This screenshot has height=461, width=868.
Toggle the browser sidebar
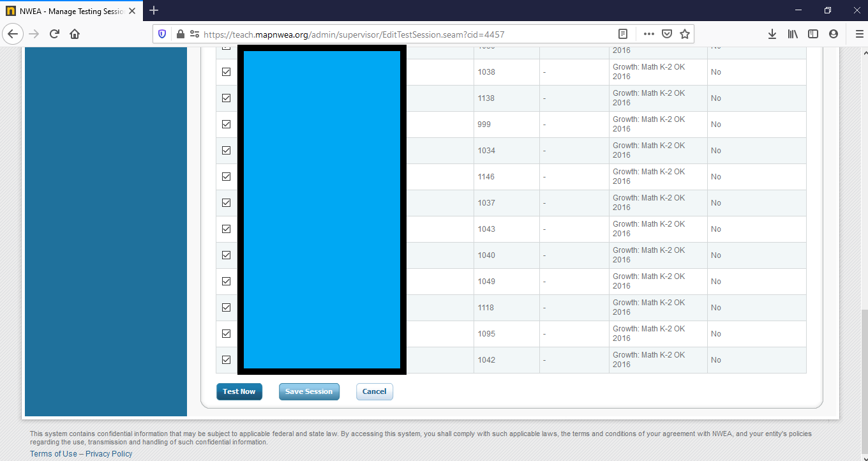[x=813, y=34]
